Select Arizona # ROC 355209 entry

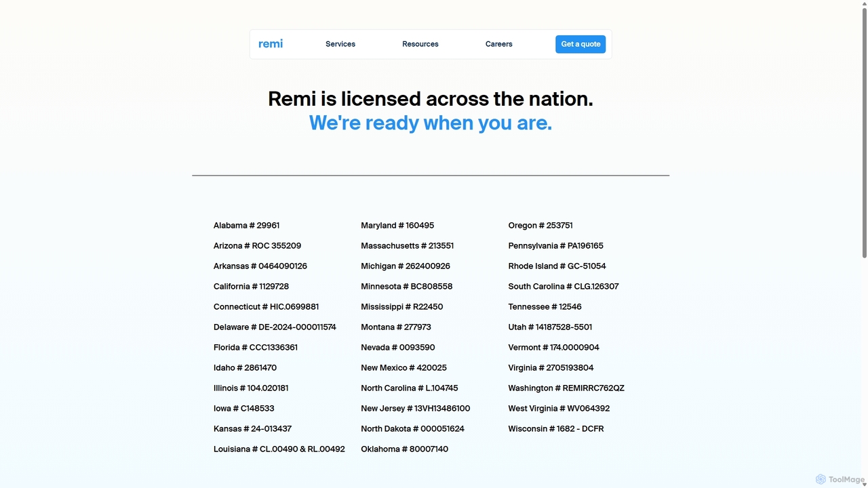(x=257, y=246)
